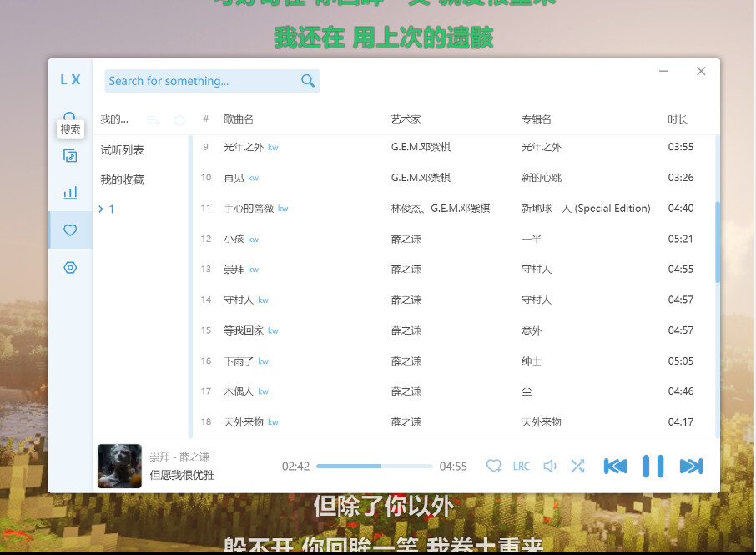Select song 崇拜 in list
The image size is (756, 555).
(x=234, y=269)
